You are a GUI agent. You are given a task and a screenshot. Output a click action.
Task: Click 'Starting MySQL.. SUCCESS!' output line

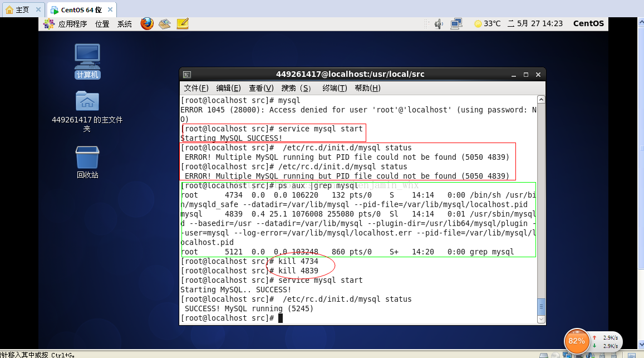point(236,290)
